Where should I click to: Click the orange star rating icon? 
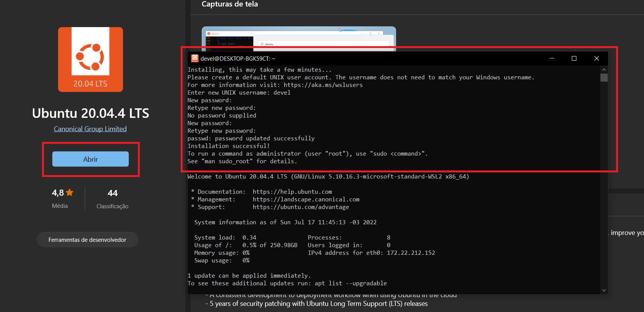click(x=70, y=193)
